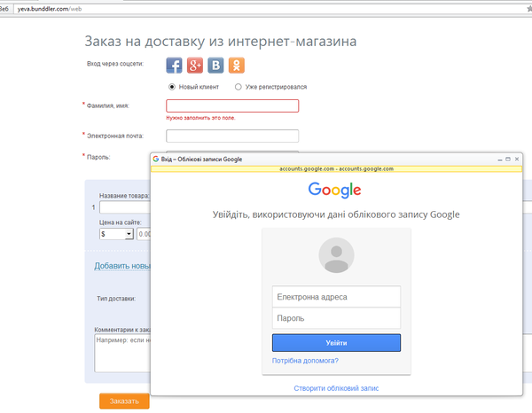The height and width of the screenshot is (413, 532).
Task: Click the 'Вход через соцсети:' label
Action: pos(115,64)
